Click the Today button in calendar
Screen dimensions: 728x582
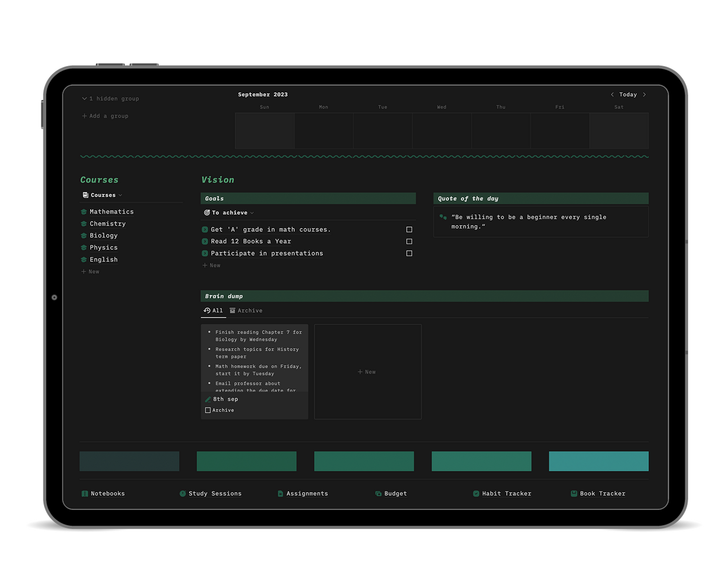pos(628,95)
